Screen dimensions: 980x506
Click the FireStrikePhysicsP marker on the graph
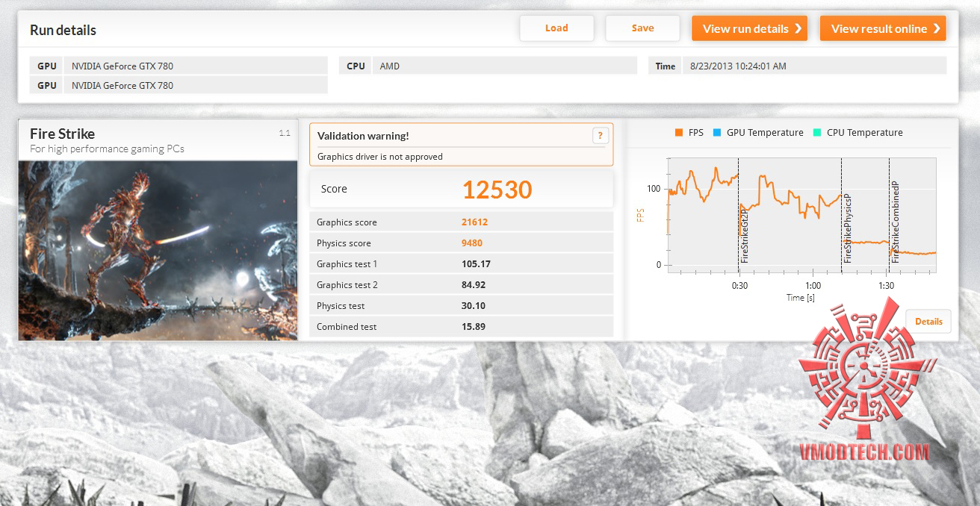[x=847, y=228]
